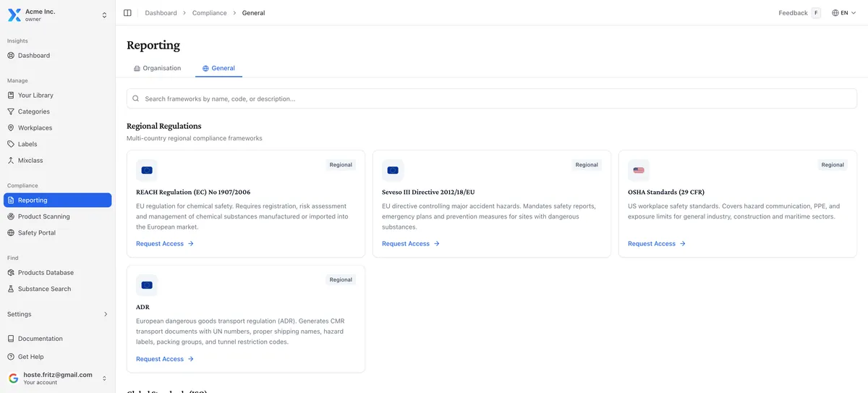Click the Substance Search flask icon
This screenshot has height=393, width=868.
11,289
